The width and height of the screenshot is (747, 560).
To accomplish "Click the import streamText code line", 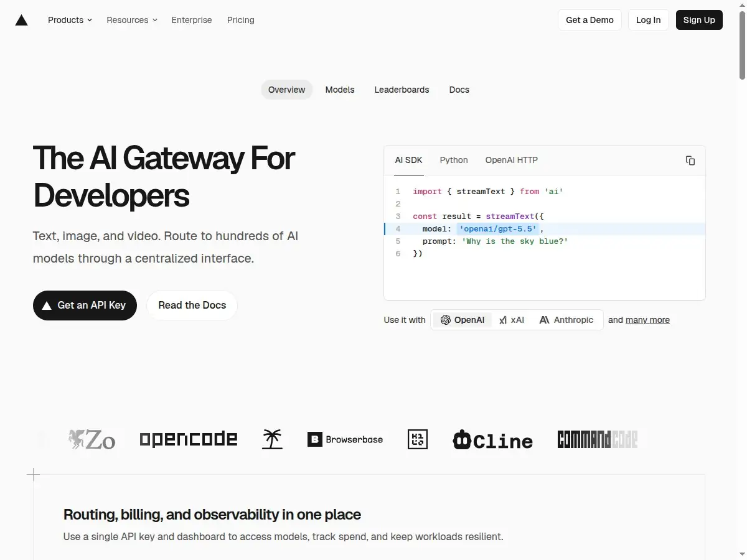I will point(488,192).
